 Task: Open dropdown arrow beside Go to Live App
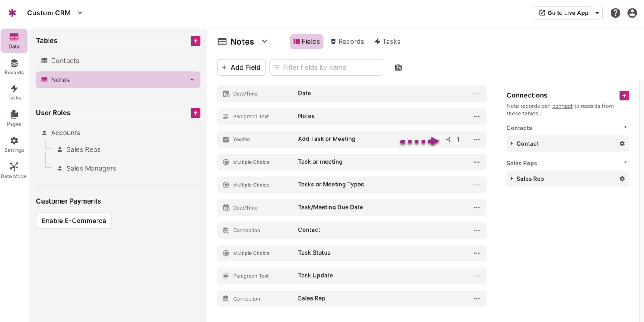[x=597, y=13]
